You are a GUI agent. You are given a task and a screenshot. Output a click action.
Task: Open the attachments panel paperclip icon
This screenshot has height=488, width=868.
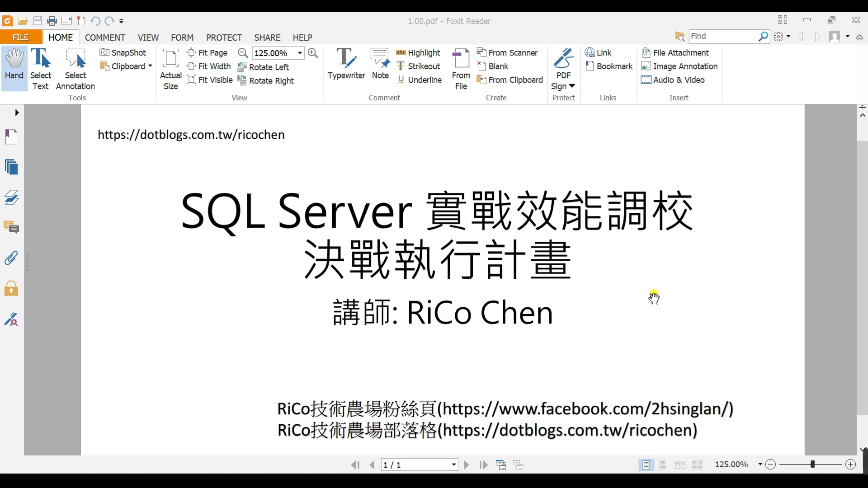[11, 258]
